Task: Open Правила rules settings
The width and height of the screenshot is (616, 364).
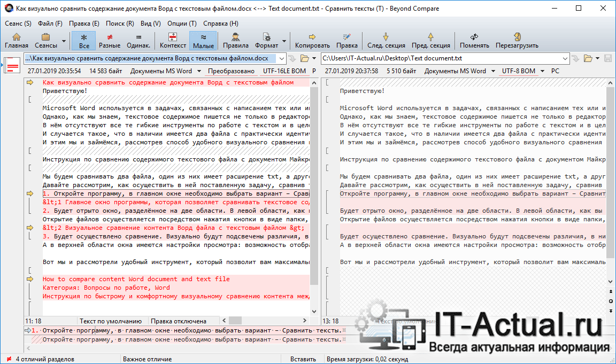Action: pyautogui.click(x=236, y=41)
